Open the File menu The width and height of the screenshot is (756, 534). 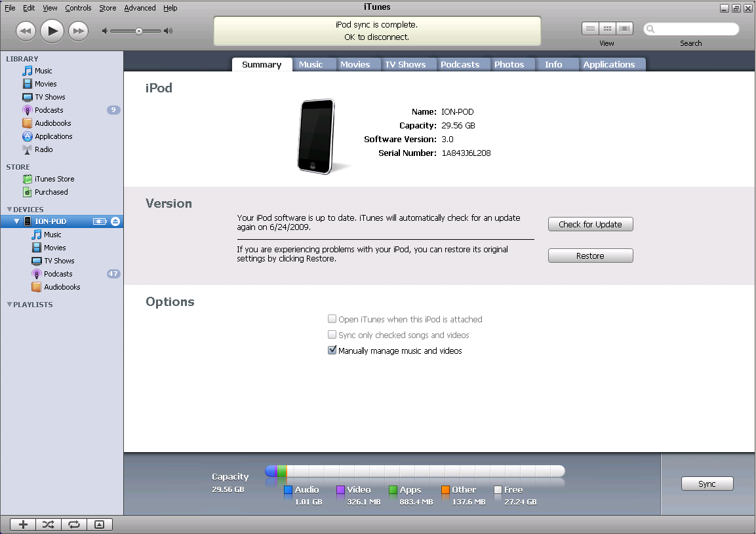pos(10,8)
